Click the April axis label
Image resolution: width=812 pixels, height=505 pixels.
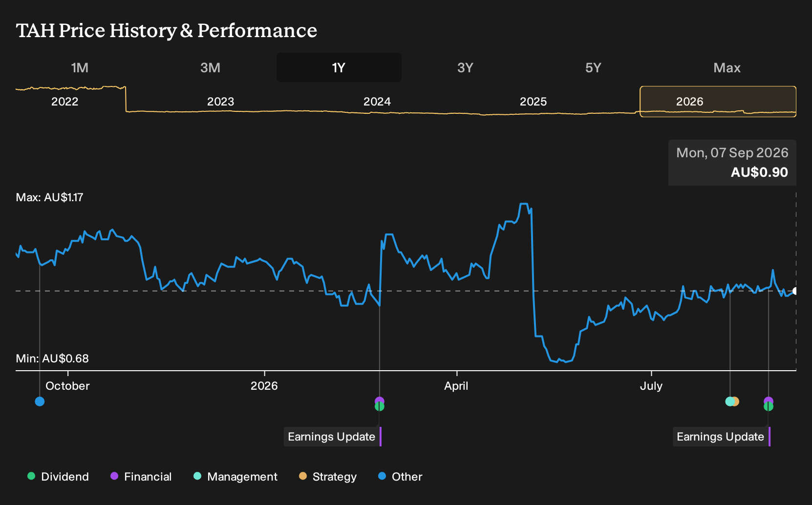(456, 386)
